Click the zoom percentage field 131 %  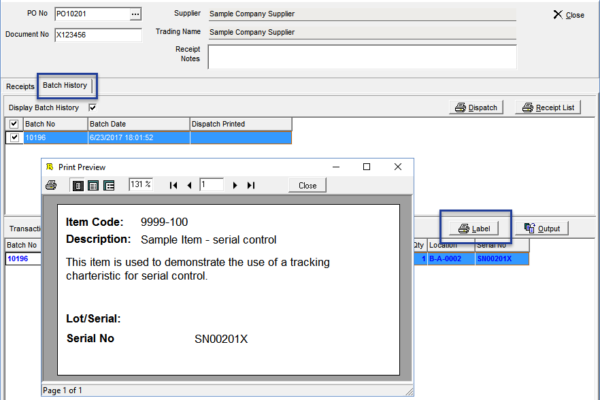[140, 184]
